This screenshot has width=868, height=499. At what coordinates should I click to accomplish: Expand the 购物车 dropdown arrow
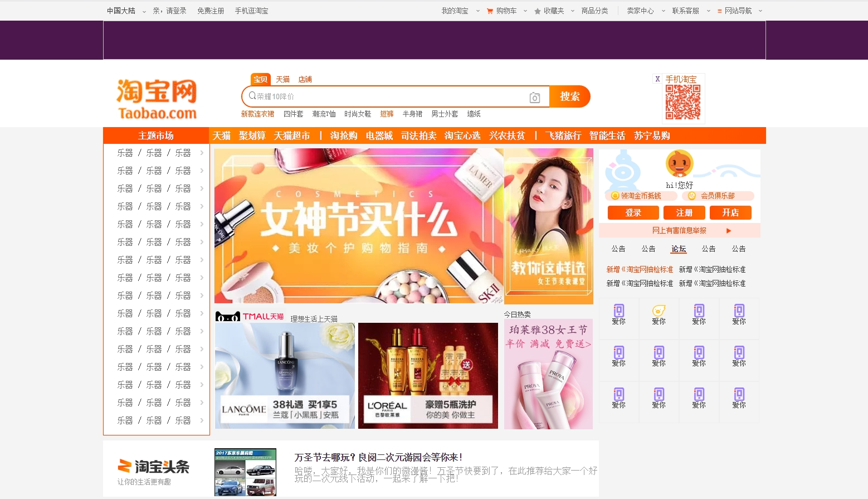[x=525, y=11]
